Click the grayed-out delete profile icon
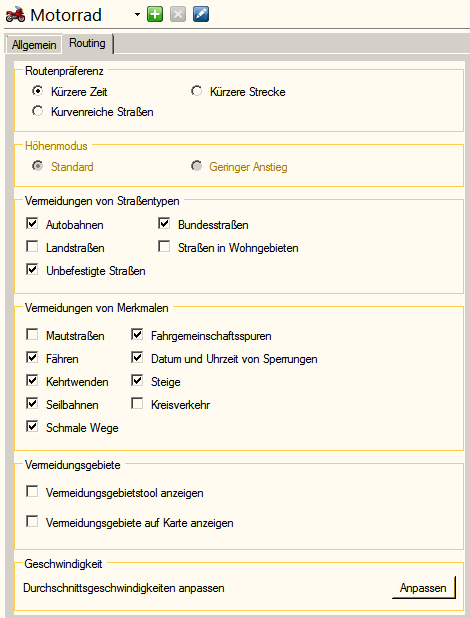The height and width of the screenshot is (618, 470). pos(178,15)
